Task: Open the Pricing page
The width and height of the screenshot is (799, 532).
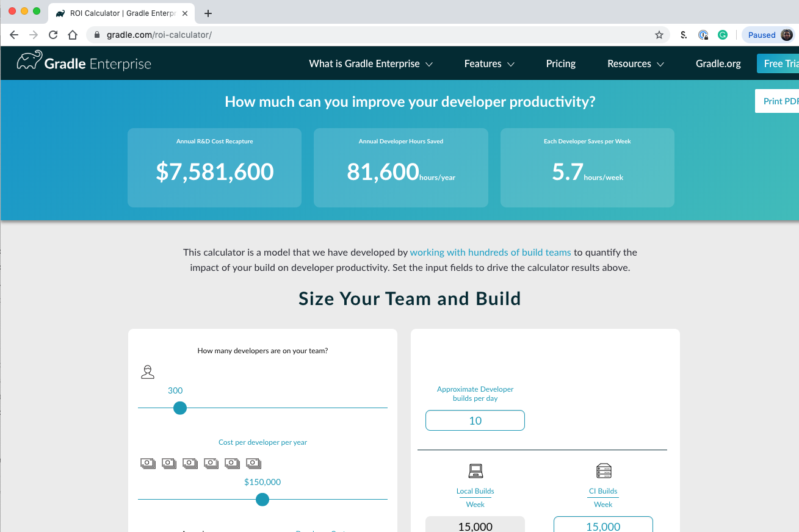Action: 561,63
